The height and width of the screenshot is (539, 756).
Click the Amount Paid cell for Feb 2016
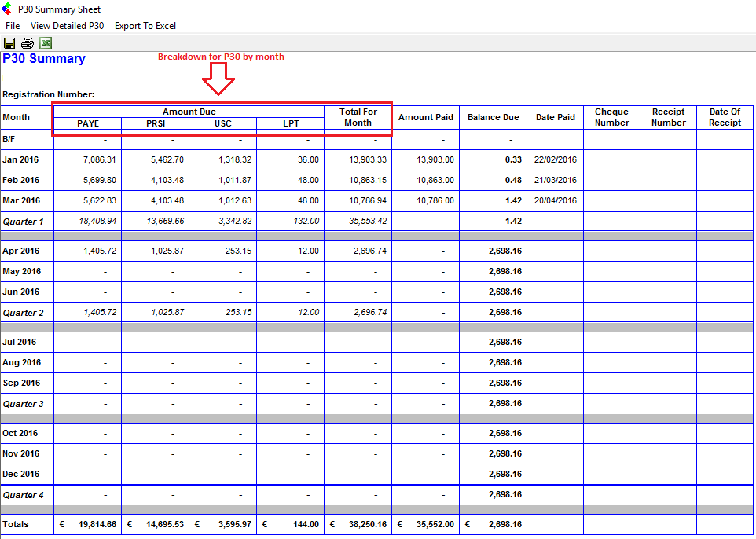[425, 180]
